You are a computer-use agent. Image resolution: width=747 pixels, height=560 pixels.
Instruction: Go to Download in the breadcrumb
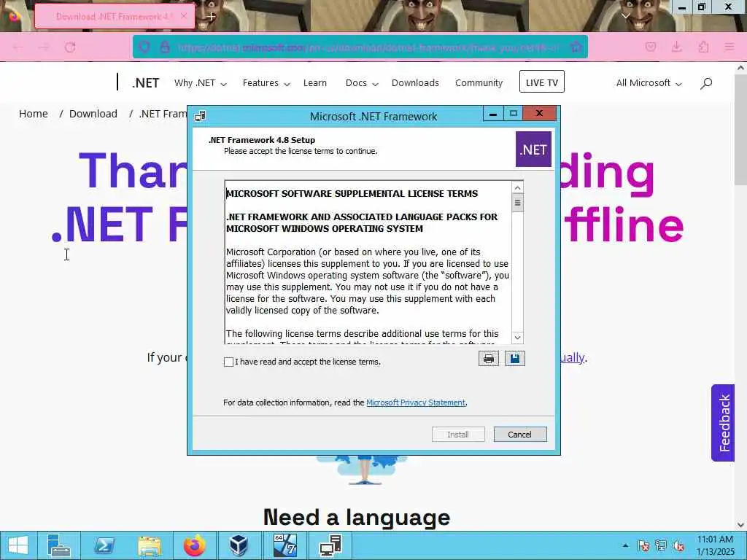pos(93,114)
